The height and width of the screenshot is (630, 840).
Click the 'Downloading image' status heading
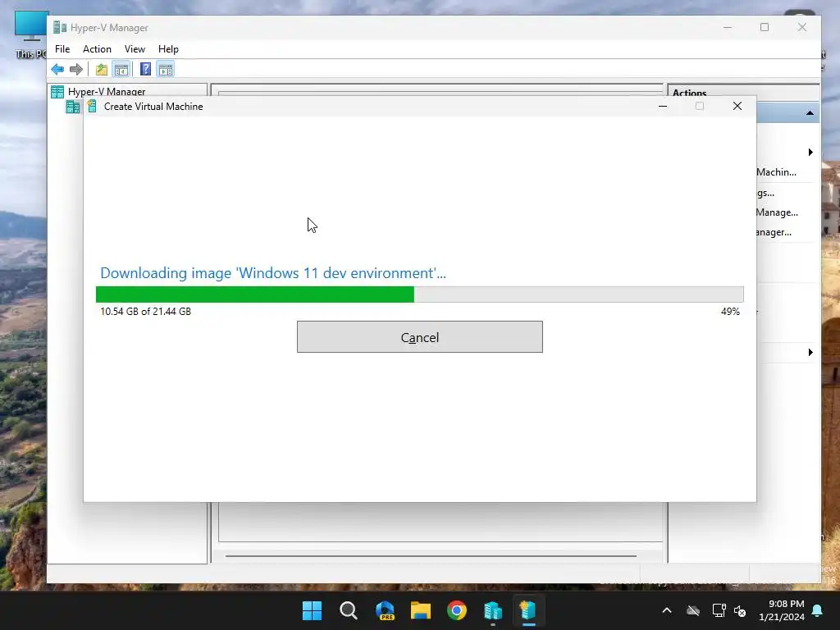273,273
